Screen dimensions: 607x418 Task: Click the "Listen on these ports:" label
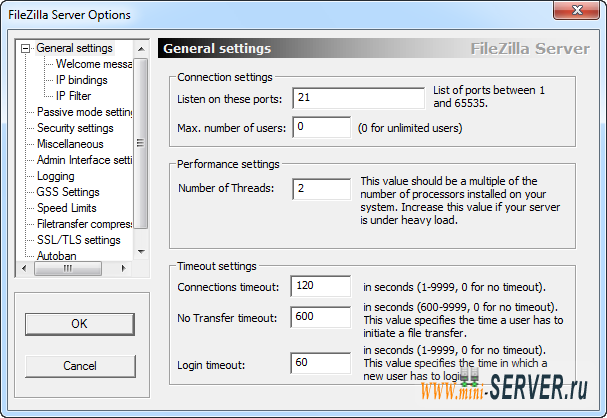pyautogui.click(x=230, y=99)
